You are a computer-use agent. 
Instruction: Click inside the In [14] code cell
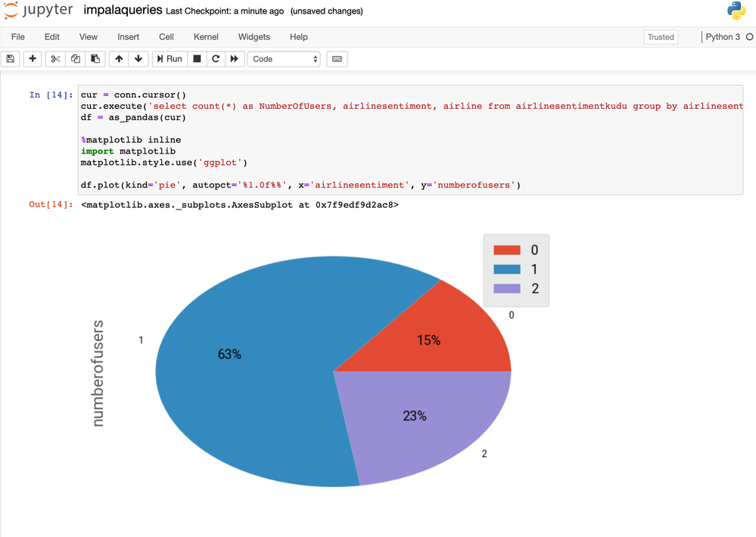click(x=410, y=140)
